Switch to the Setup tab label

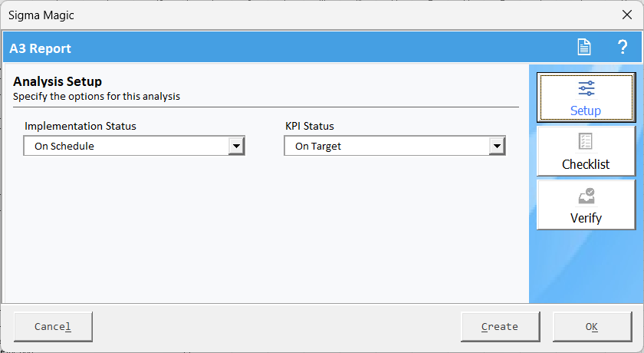586,111
